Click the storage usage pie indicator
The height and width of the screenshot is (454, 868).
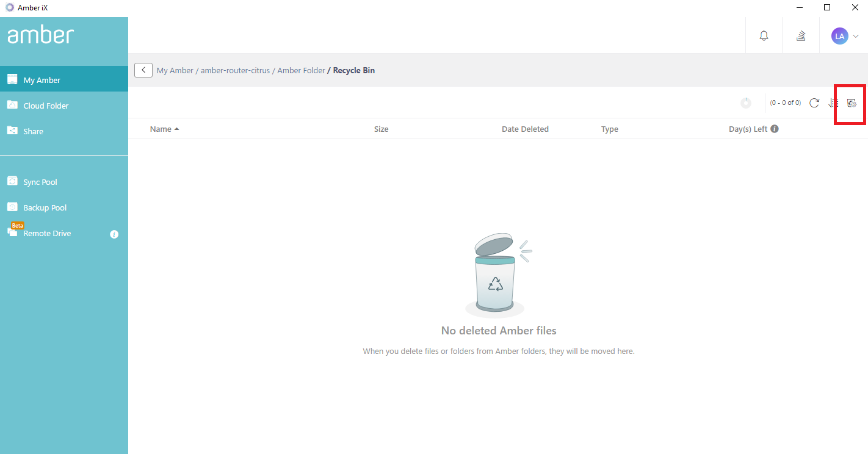(746, 103)
